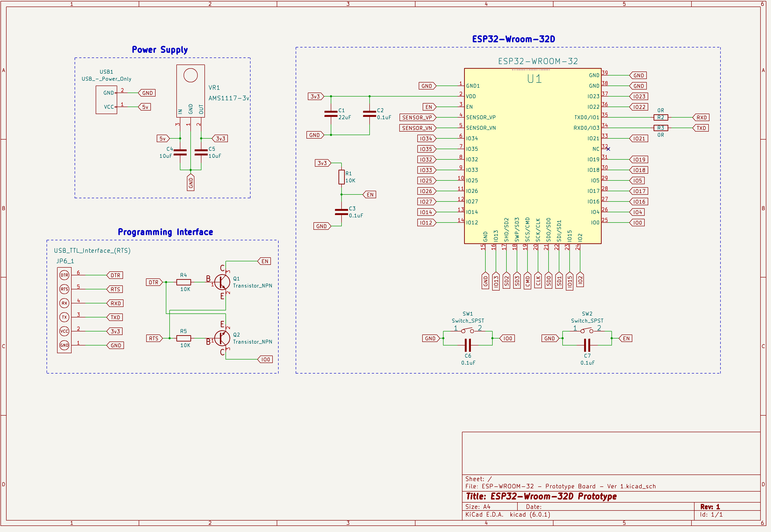
Task: Click the JP6_1 reference label
Action: coord(65,261)
